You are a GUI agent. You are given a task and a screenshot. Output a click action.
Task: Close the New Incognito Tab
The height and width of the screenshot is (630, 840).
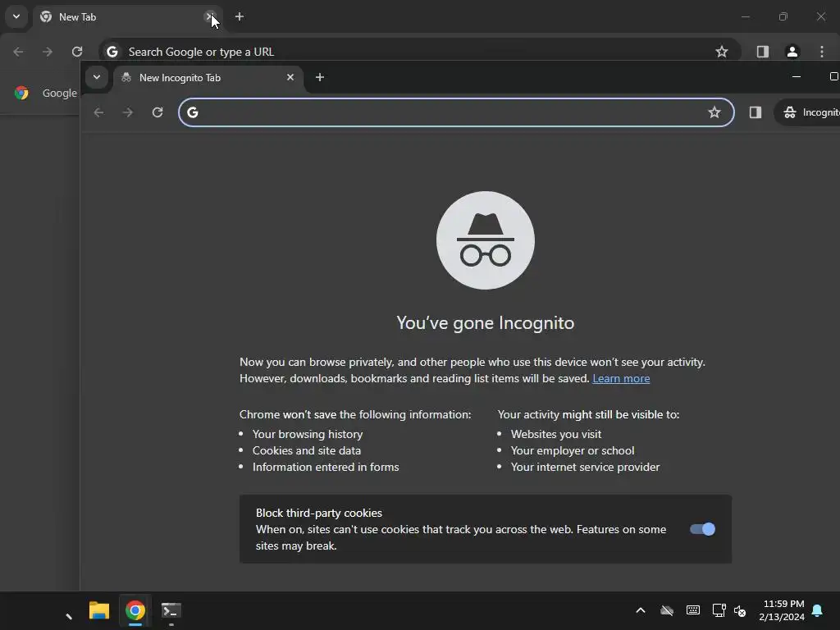click(x=290, y=77)
